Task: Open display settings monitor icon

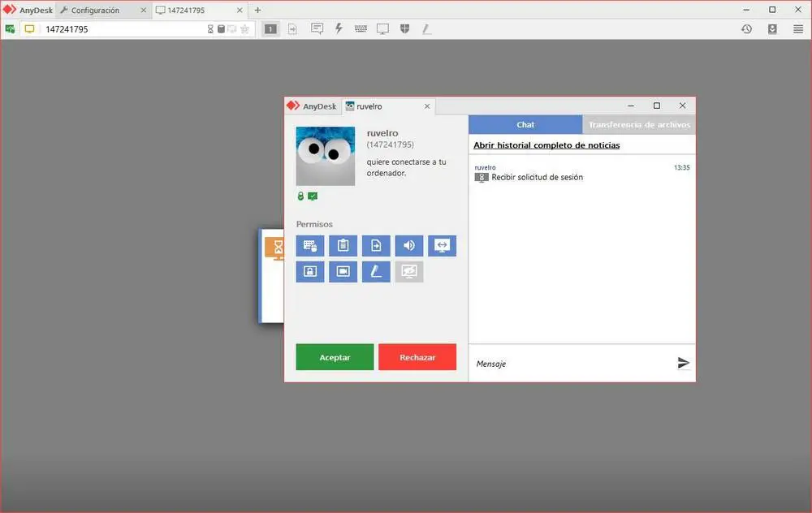Action: [382, 29]
